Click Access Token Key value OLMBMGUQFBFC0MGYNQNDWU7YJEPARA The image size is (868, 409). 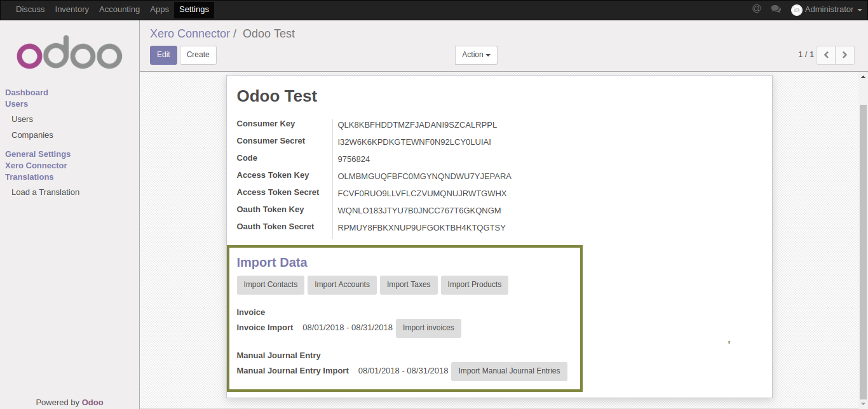(x=424, y=177)
